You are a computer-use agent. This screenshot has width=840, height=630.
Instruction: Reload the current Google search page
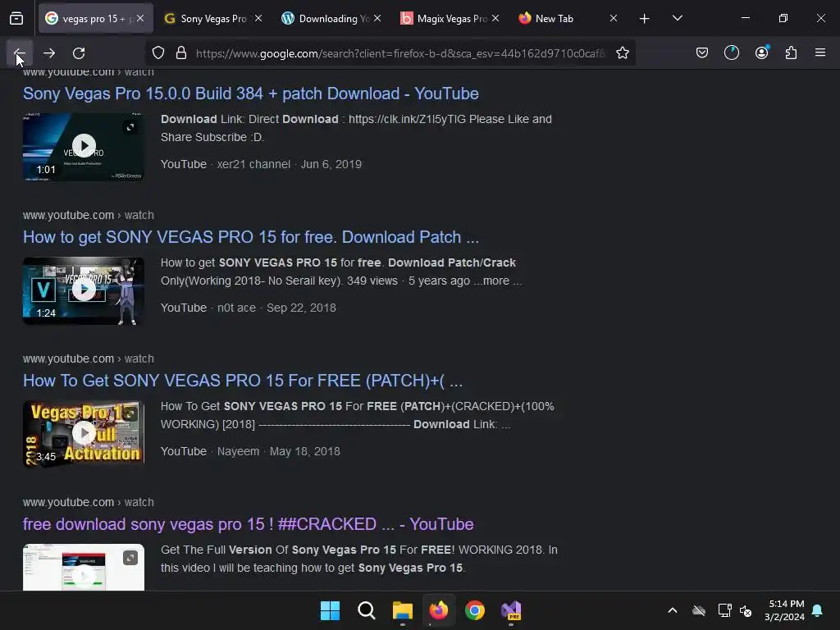[79, 53]
